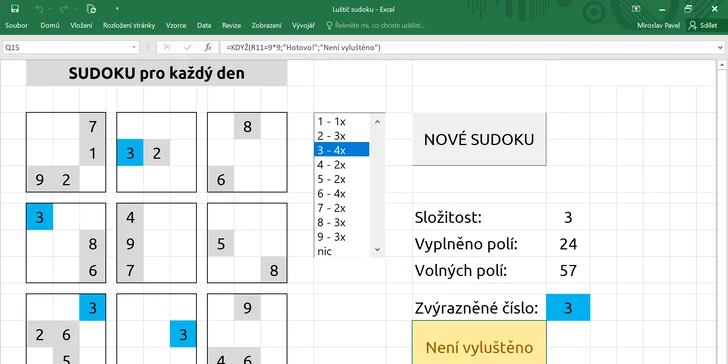Click the ribbon display options icon

pos(636,9)
